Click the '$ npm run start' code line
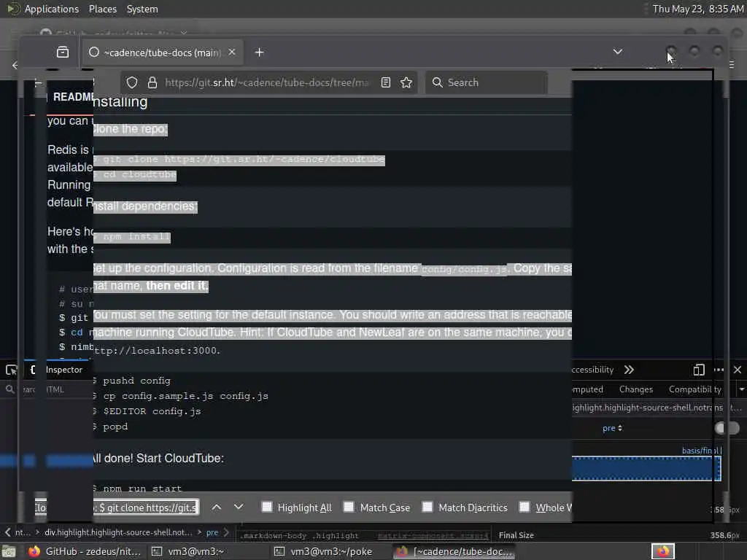747x560 pixels. (x=138, y=488)
